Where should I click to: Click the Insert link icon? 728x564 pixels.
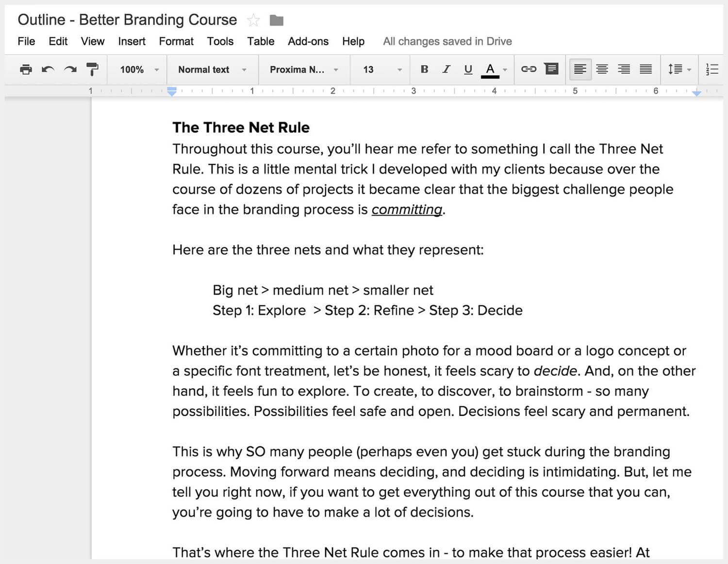pos(529,69)
